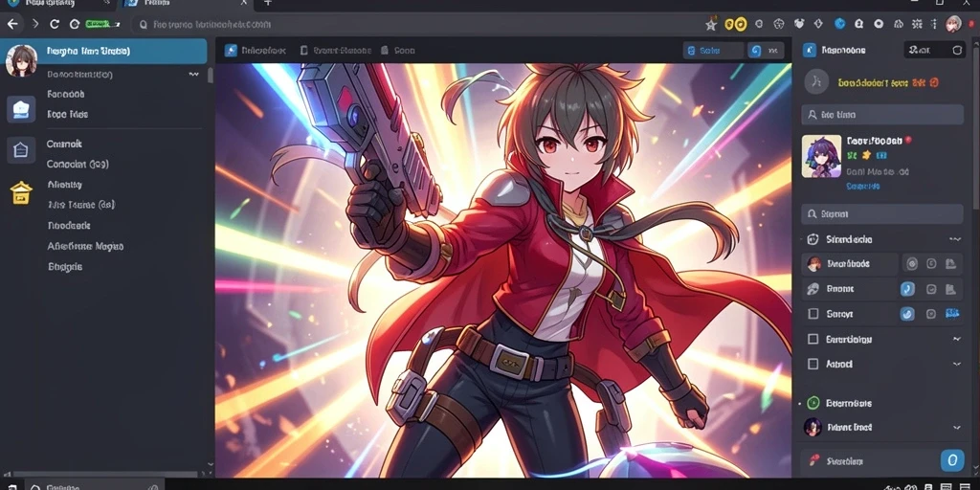The image size is (980, 490).
Task: Switch to the first browser tab
Action: [56, 3]
